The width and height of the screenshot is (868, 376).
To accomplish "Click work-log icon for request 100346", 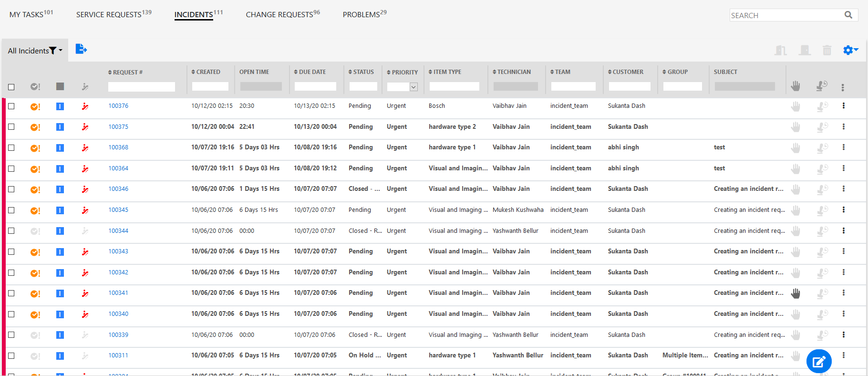I will pos(822,189).
